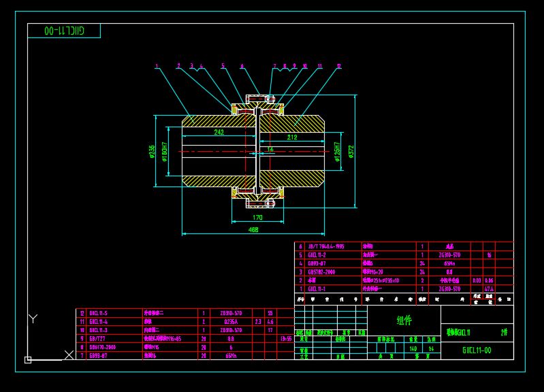Click the Q235A material cell
The width and height of the screenshot is (544, 392).
tap(231, 322)
